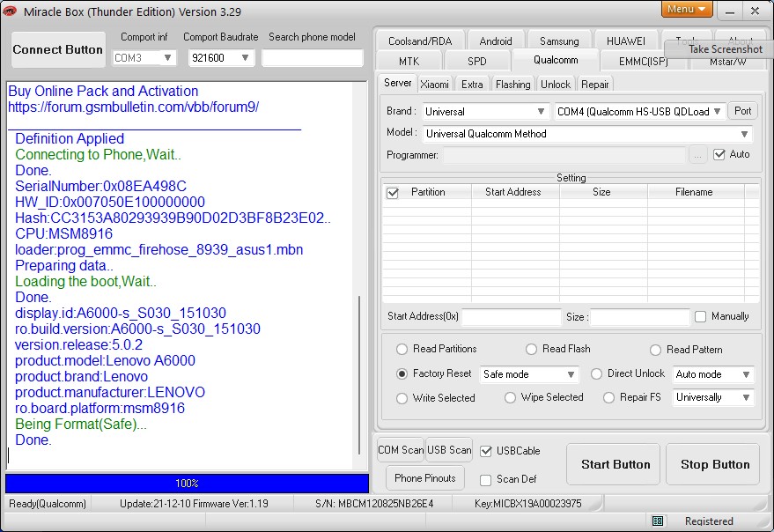Click the Port button
Screen dimensions: 774x532
pyautogui.click(x=742, y=111)
